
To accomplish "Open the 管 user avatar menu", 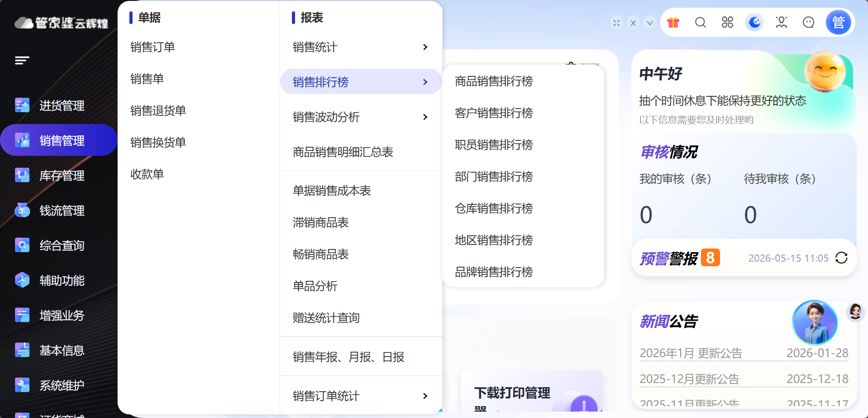I will [x=838, y=22].
